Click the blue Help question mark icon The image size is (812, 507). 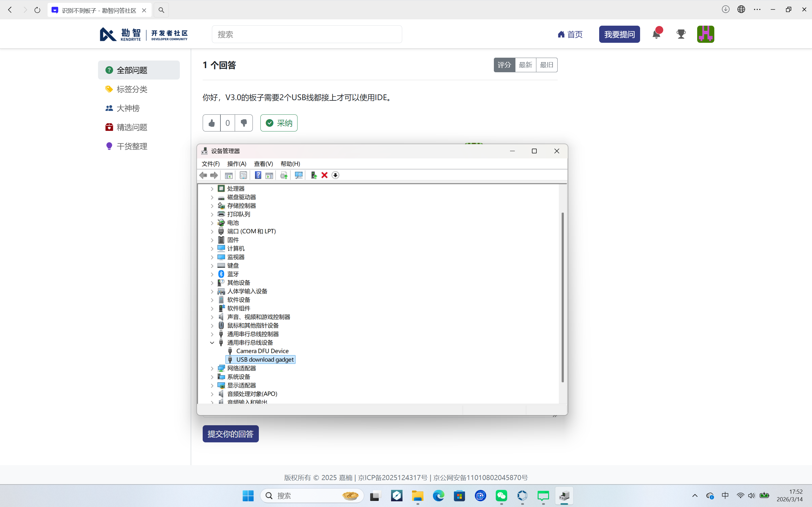tap(258, 175)
